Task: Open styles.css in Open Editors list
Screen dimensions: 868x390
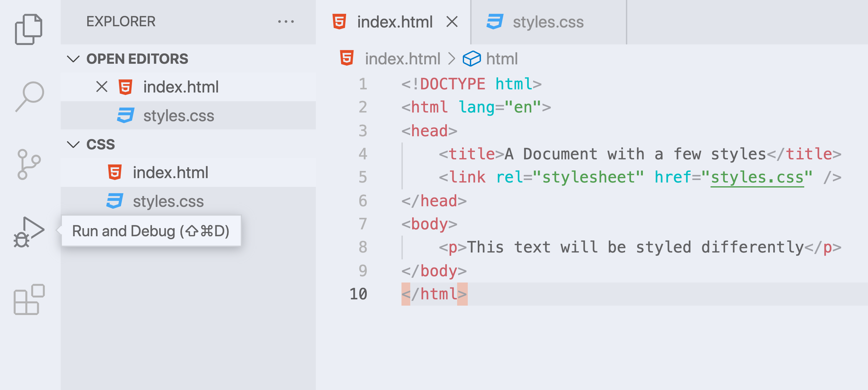Action: pos(178,116)
